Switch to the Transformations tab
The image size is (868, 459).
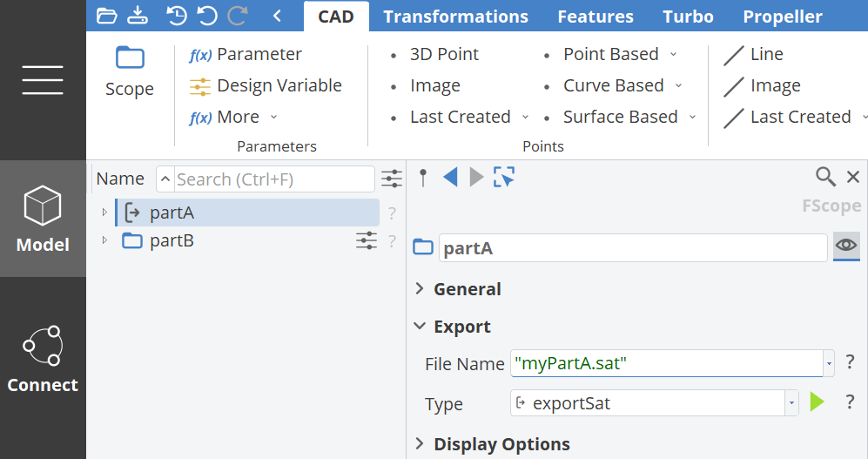coord(455,17)
